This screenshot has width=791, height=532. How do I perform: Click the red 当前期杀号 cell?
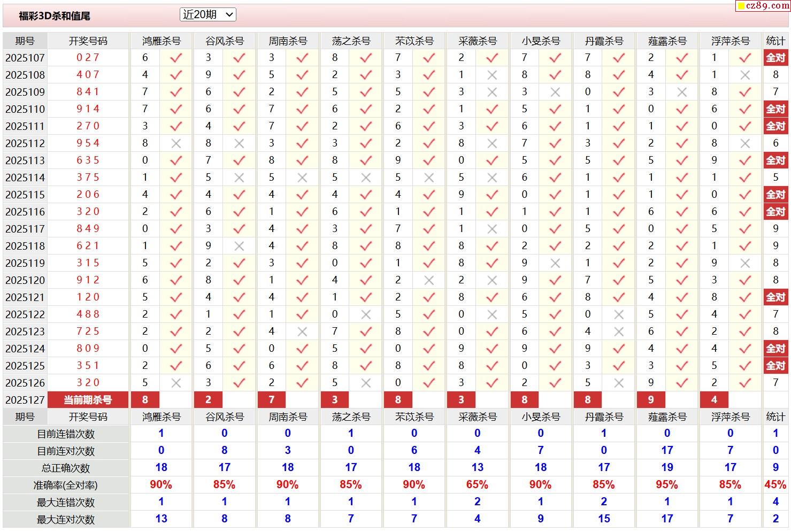pos(88,400)
